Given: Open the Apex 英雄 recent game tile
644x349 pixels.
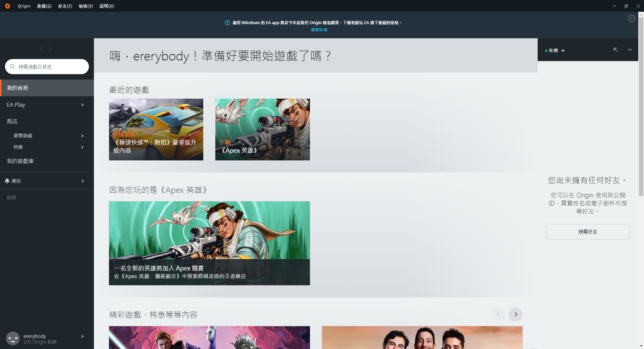Looking at the screenshot, I should coord(263,130).
